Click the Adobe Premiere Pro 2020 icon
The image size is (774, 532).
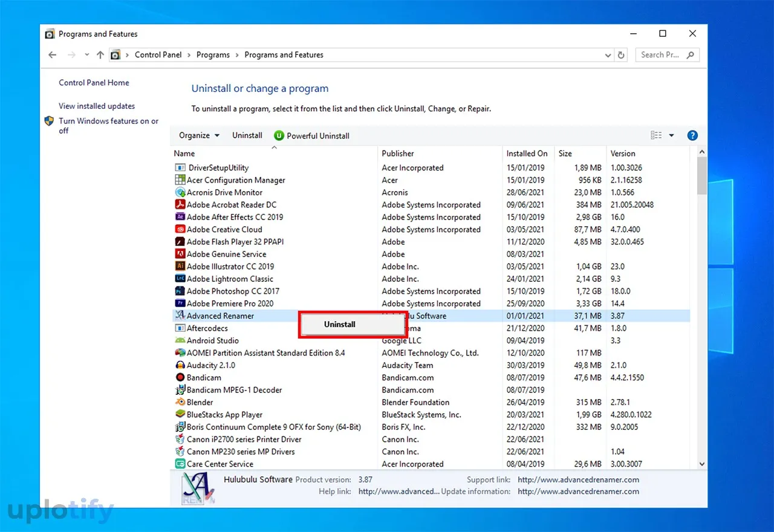(x=180, y=303)
